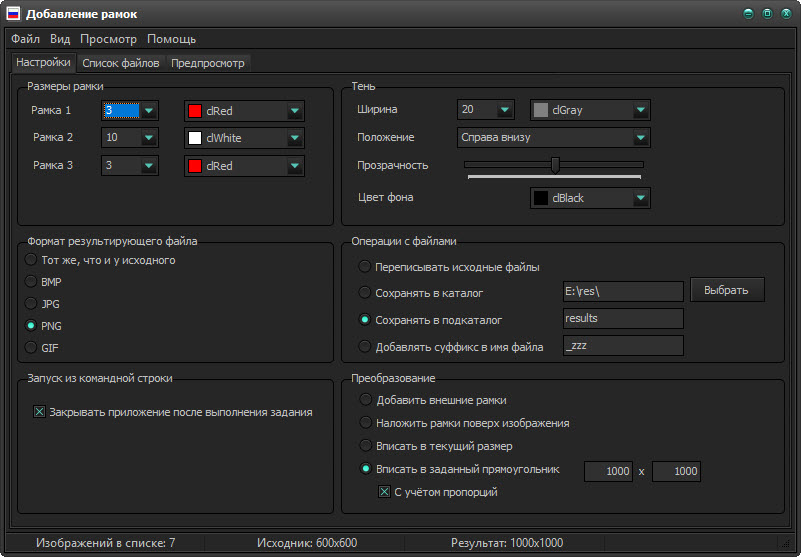
Task: Click the results subfolder field
Action: pos(623,318)
